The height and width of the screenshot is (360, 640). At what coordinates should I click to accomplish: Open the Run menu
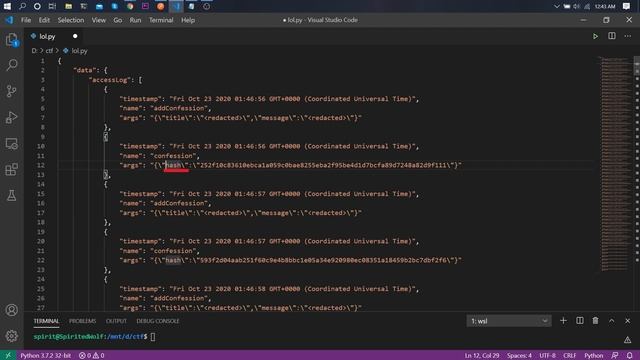(135, 20)
